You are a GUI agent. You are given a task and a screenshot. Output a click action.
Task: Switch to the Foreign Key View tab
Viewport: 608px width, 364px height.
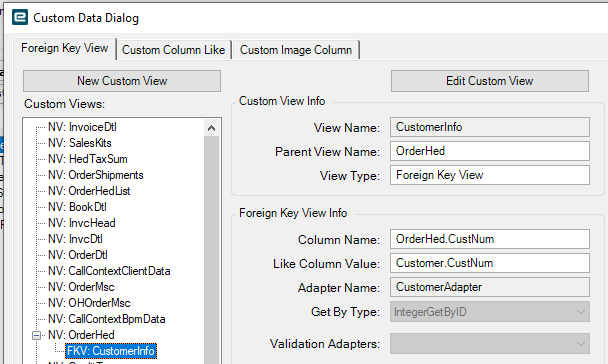(x=64, y=48)
